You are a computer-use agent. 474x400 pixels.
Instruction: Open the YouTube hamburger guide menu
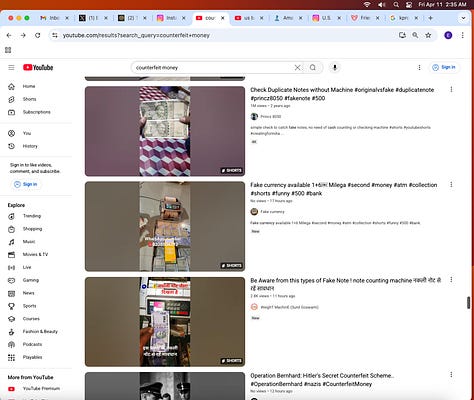tap(11, 68)
